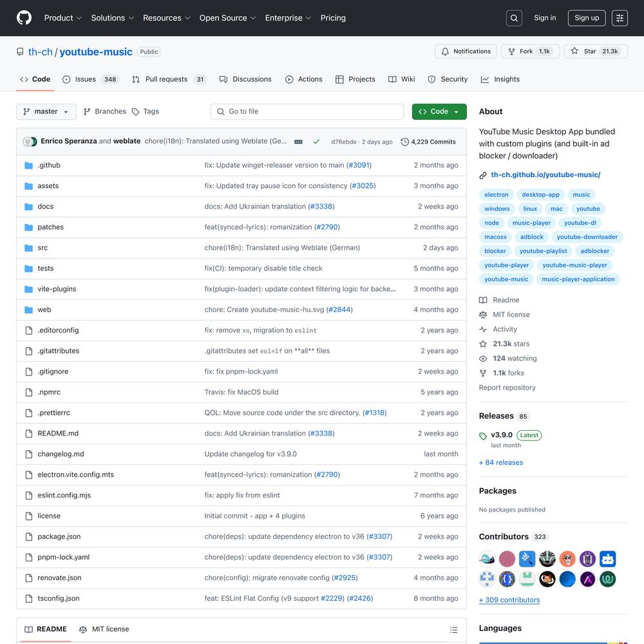Expand commit message ellipsis button

pyautogui.click(x=299, y=142)
